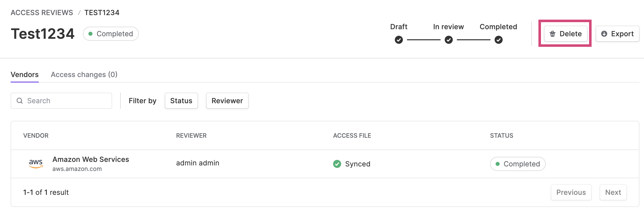Click the Export button

(x=617, y=34)
